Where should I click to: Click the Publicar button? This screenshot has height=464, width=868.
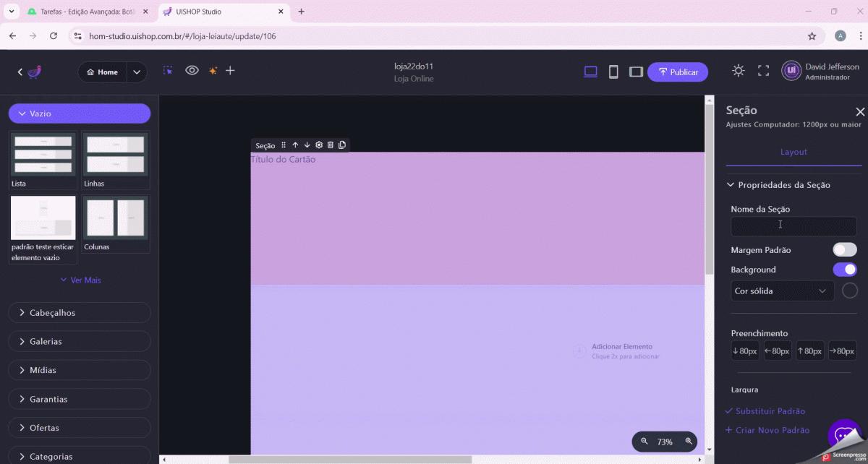[677, 72]
